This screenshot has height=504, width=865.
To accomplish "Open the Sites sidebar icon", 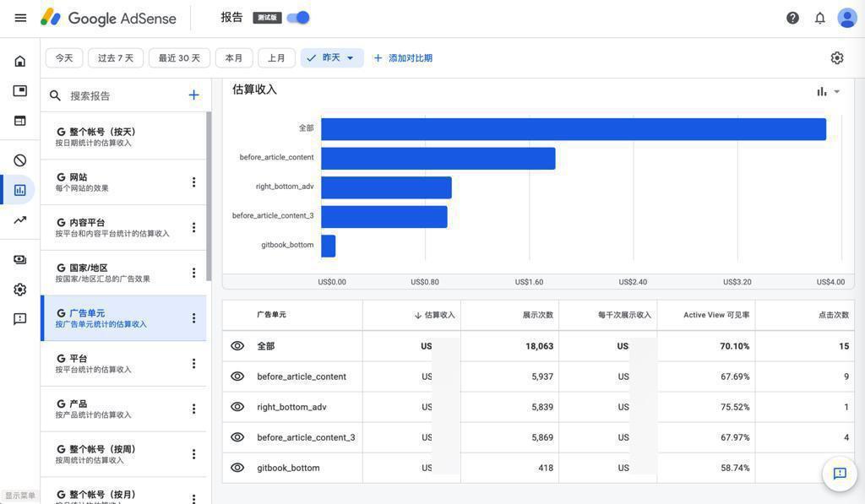I will (x=20, y=121).
